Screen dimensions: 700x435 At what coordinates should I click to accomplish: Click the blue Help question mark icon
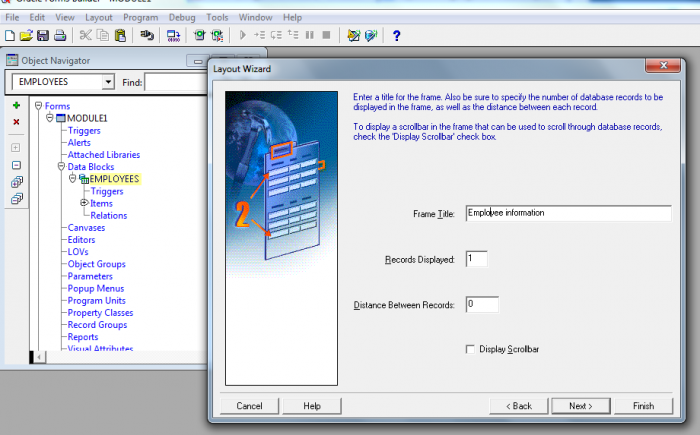[396, 35]
